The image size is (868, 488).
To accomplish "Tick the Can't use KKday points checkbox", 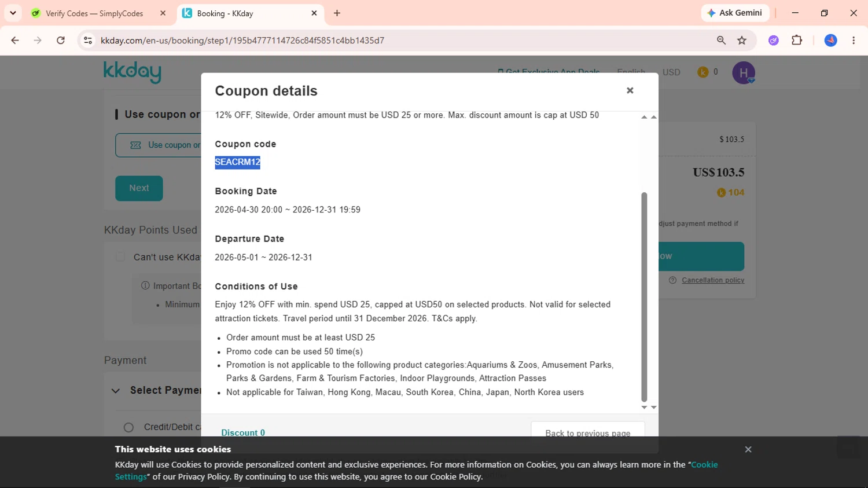I will [x=120, y=257].
